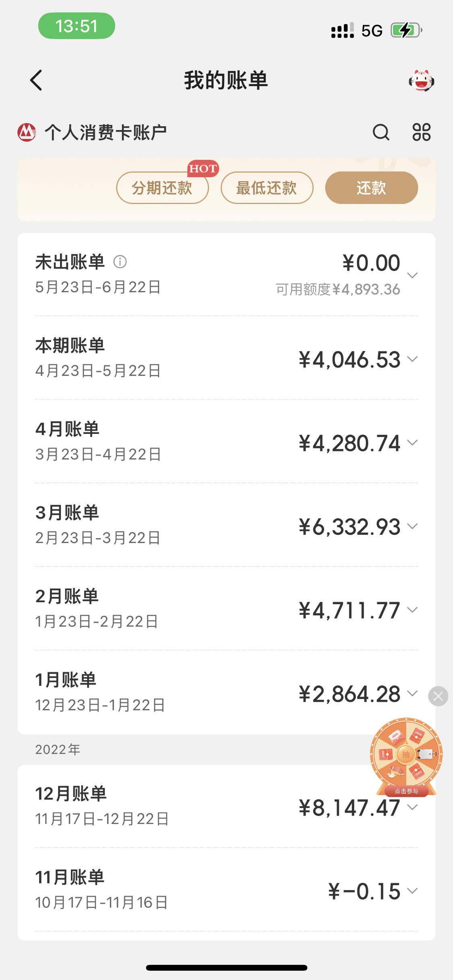Select the 分期还款 installment button

pyautogui.click(x=162, y=188)
